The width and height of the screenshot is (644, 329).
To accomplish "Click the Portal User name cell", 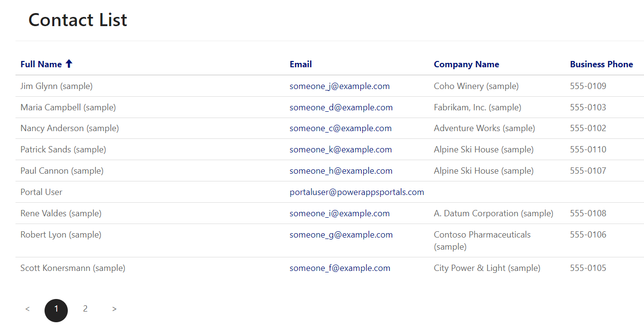I will (41, 192).
